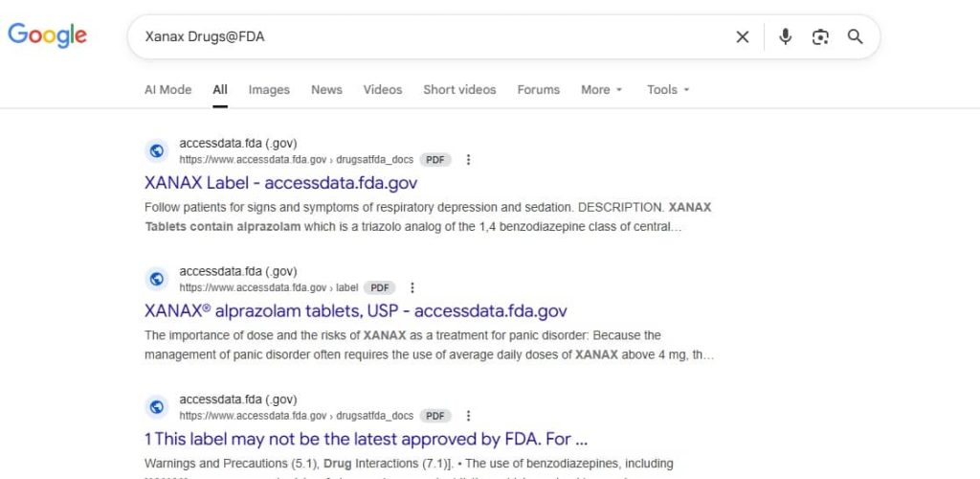Viewport: 980px width, 479px height.
Task: Expand the More search filters dropdown
Action: (x=601, y=90)
